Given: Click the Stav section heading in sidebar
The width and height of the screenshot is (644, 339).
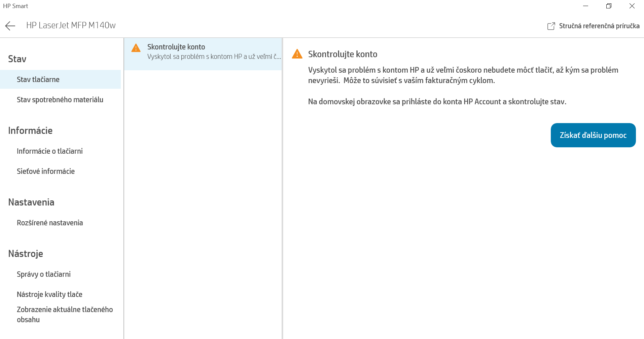Looking at the screenshot, I should [x=17, y=59].
